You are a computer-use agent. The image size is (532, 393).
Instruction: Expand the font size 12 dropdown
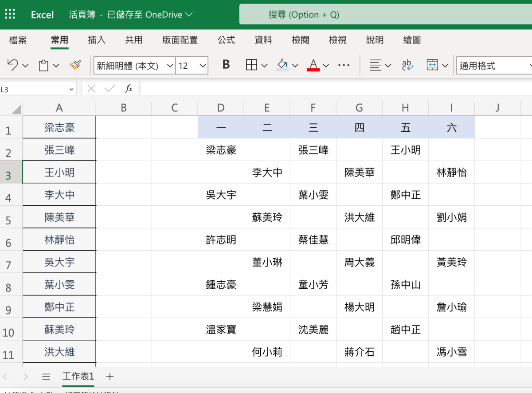(203, 66)
